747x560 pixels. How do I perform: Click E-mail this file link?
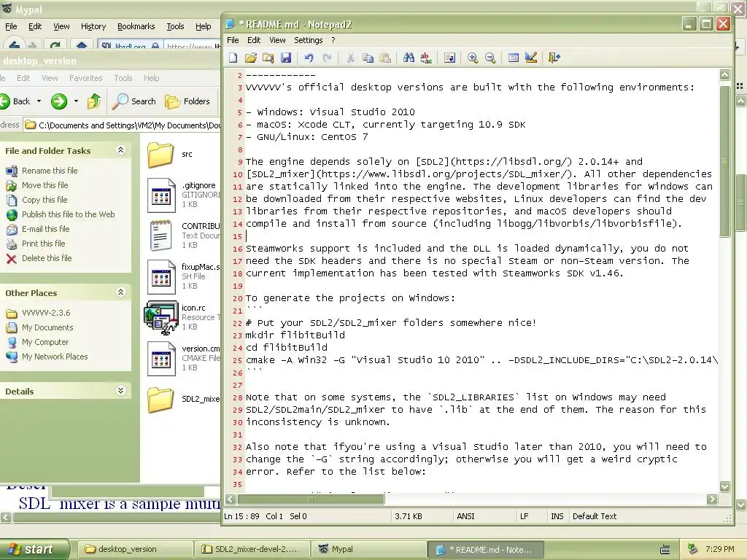(x=45, y=228)
